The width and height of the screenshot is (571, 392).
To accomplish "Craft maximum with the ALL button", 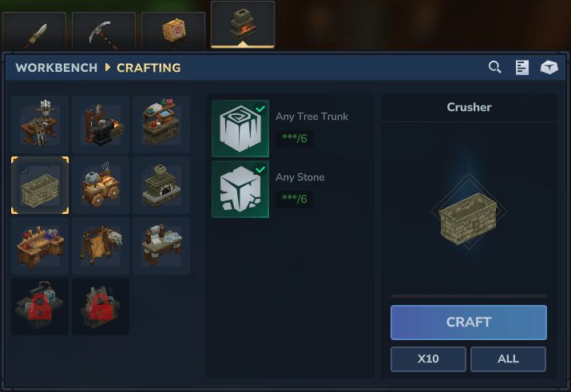I will (x=508, y=359).
